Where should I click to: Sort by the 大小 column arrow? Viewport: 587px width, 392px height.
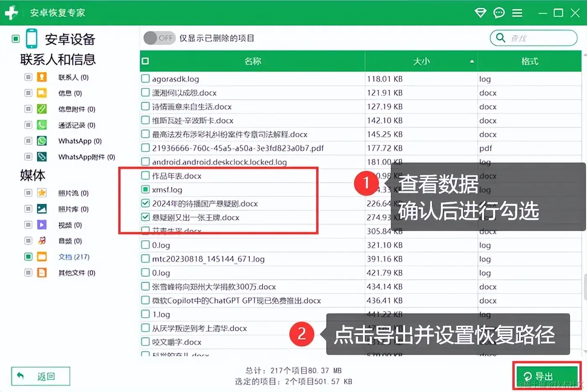pyautogui.click(x=472, y=61)
